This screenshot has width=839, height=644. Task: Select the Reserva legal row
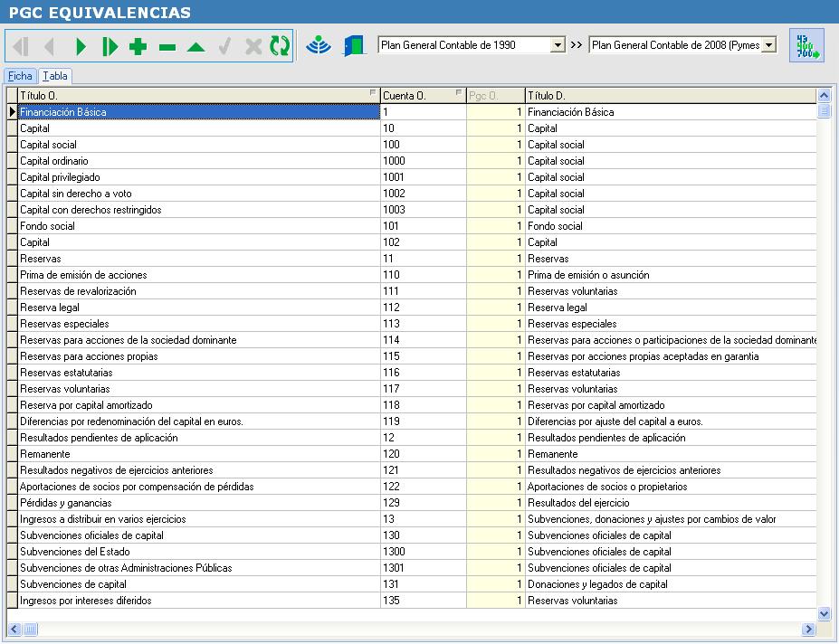pyautogui.click(x=199, y=308)
